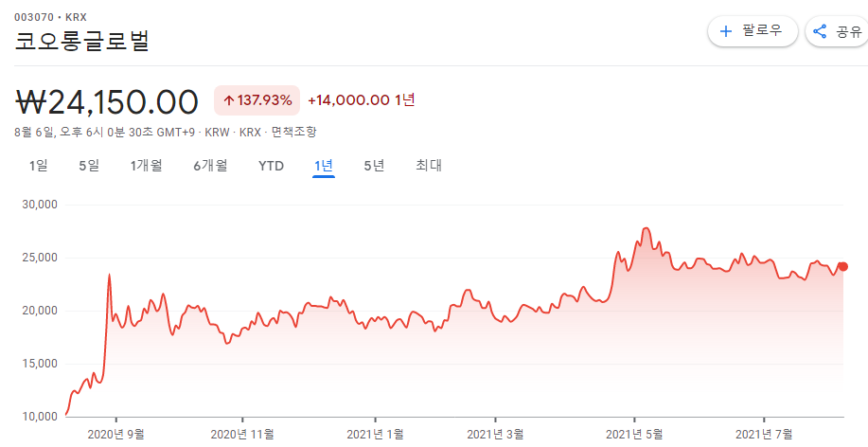
Task: Click the share icon beside 공유
Action: (820, 31)
